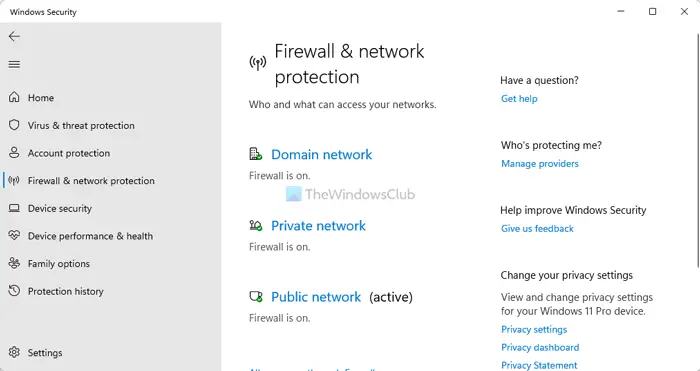Click the Virus & threat protection shield icon
The height and width of the screenshot is (371, 700).
click(x=14, y=125)
